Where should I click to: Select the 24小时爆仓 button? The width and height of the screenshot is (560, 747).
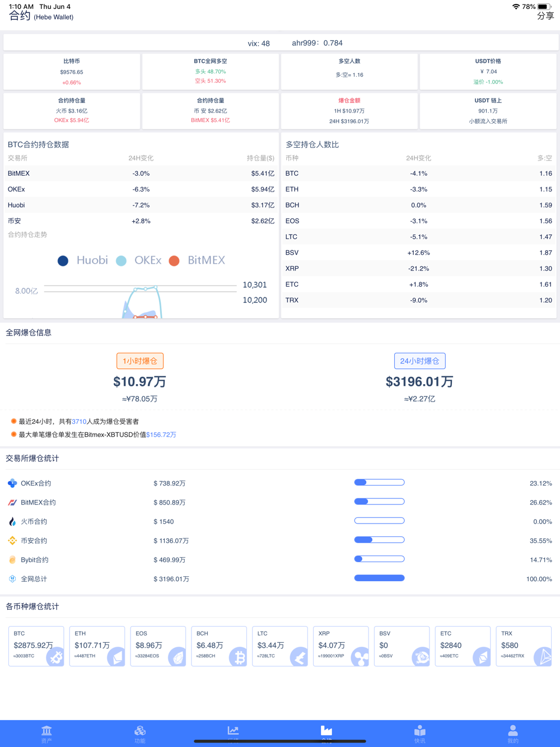point(420,361)
